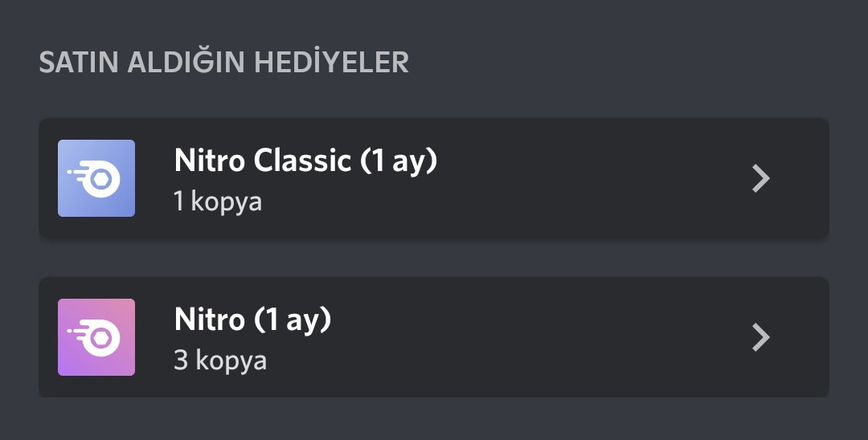This screenshot has width=868, height=440.
Task: Click the word 'Classic' in first gift
Action: click(x=302, y=161)
